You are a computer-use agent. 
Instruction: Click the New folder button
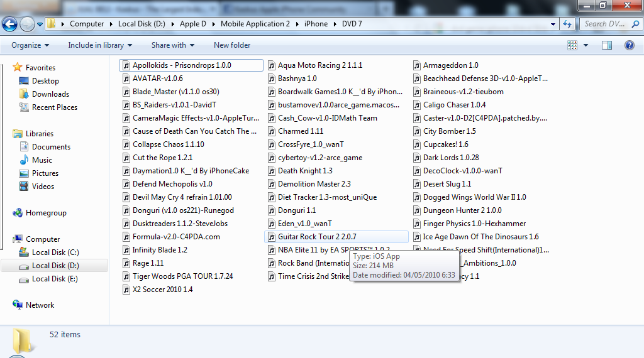pyautogui.click(x=232, y=45)
